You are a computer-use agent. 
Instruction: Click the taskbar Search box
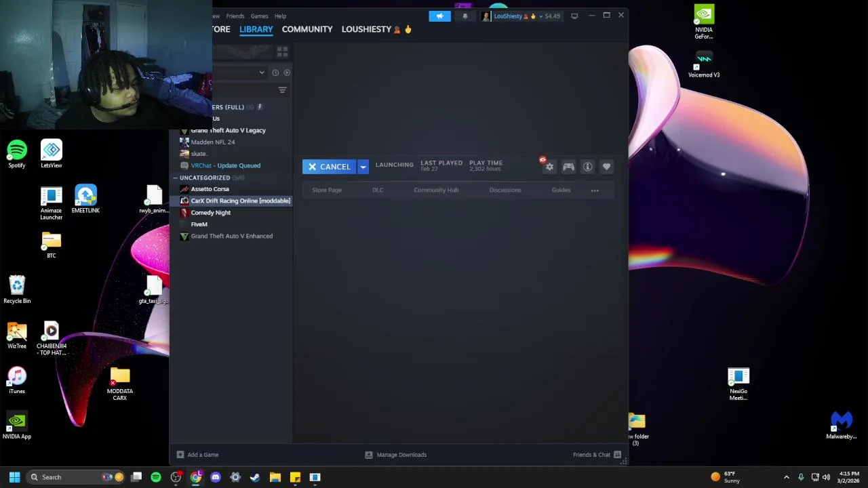click(75, 477)
